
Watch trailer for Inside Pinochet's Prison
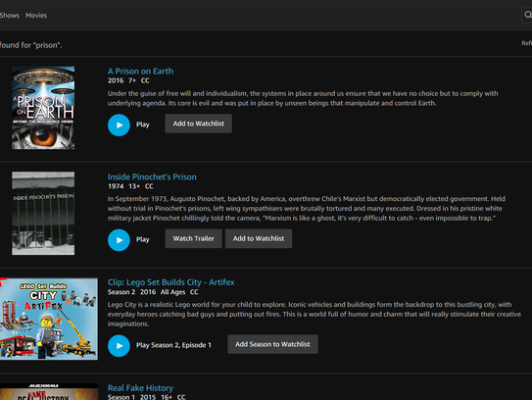click(193, 238)
